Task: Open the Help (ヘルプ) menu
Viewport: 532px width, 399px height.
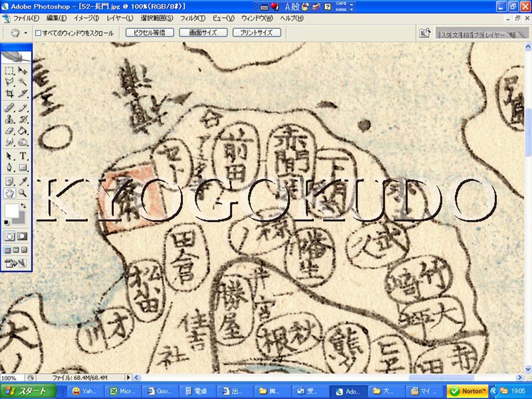Action: tap(292, 18)
